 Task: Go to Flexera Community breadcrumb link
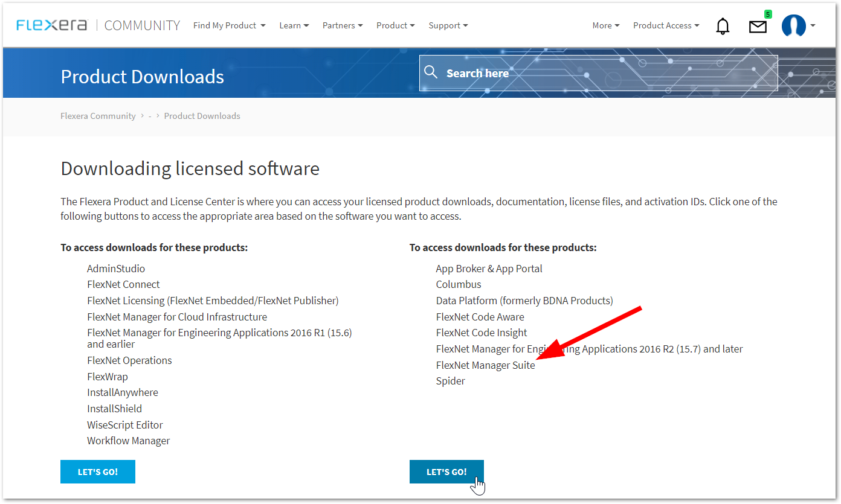point(98,116)
